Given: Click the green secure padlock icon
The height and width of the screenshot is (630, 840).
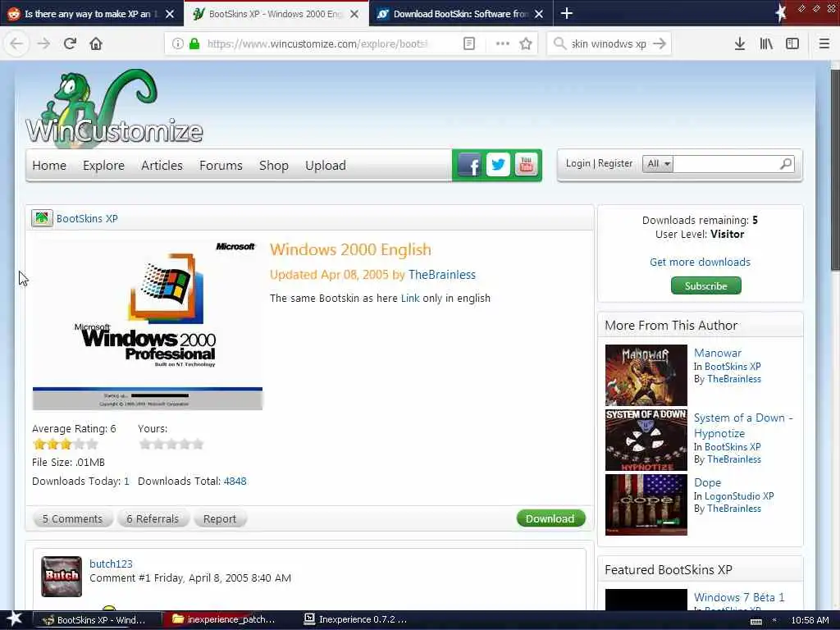Looking at the screenshot, I should click(x=194, y=43).
